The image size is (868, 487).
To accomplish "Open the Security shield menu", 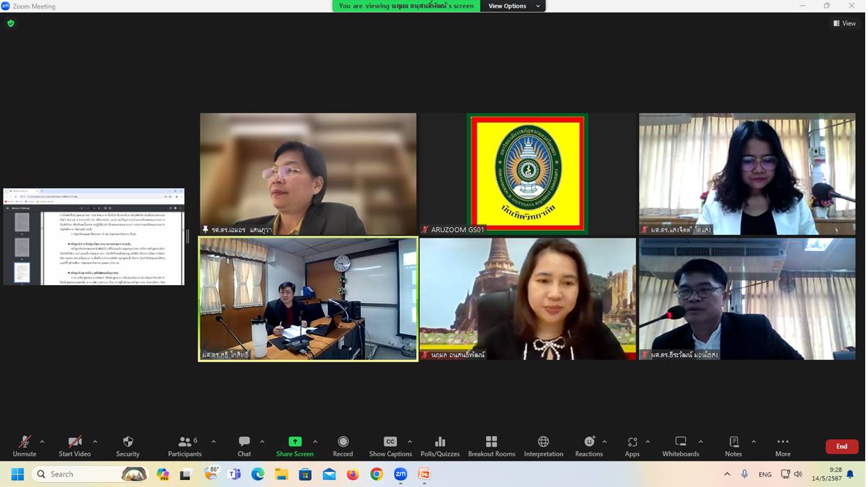I will 127,446.
